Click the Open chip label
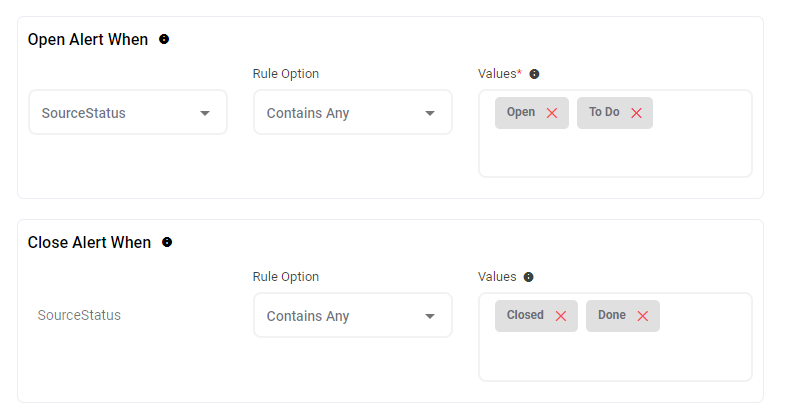Screen dimensions: 785x414 [x=520, y=113]
